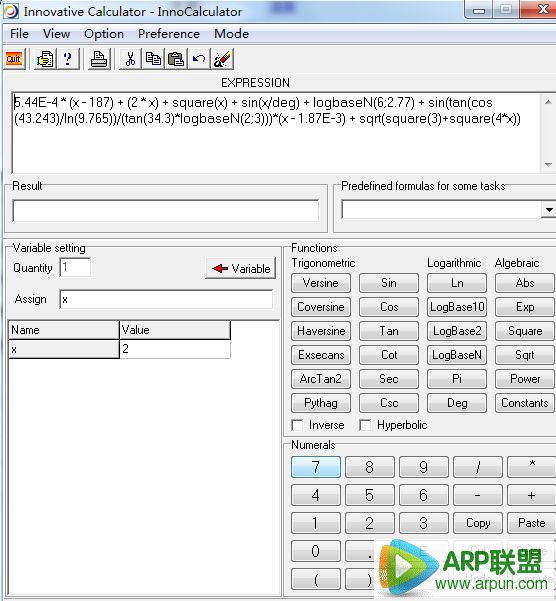Click the Pi button
Screen dimensions: 556x601
(x=457, y=379)
